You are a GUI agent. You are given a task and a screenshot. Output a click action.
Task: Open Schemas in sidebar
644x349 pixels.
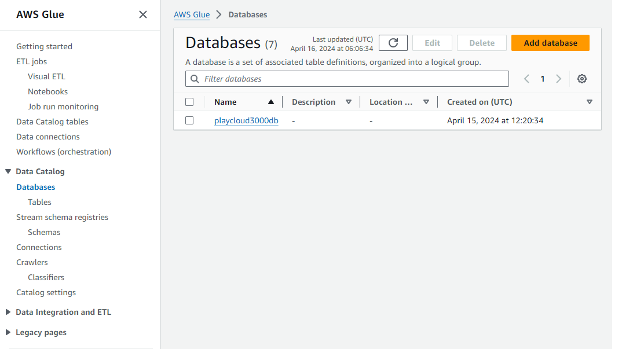[x=44, y=233]
